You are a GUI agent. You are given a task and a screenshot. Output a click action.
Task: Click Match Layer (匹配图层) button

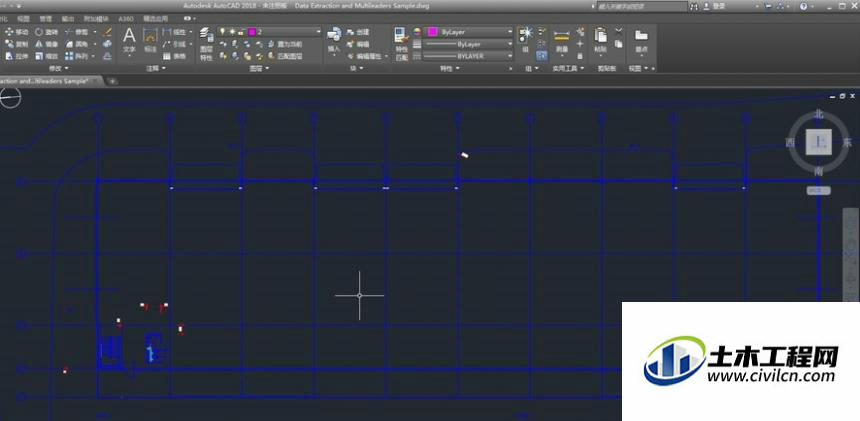tap(284, 56)
